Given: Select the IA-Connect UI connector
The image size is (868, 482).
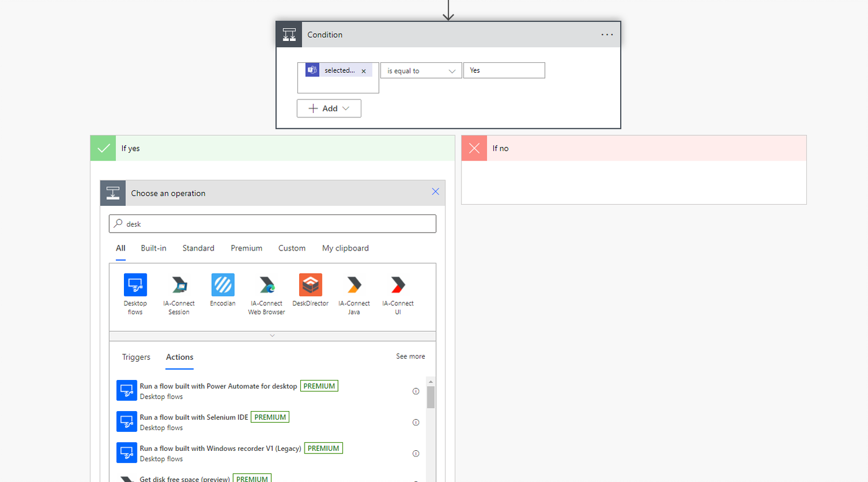Looking at the screenshot, I should coord(398,294).
